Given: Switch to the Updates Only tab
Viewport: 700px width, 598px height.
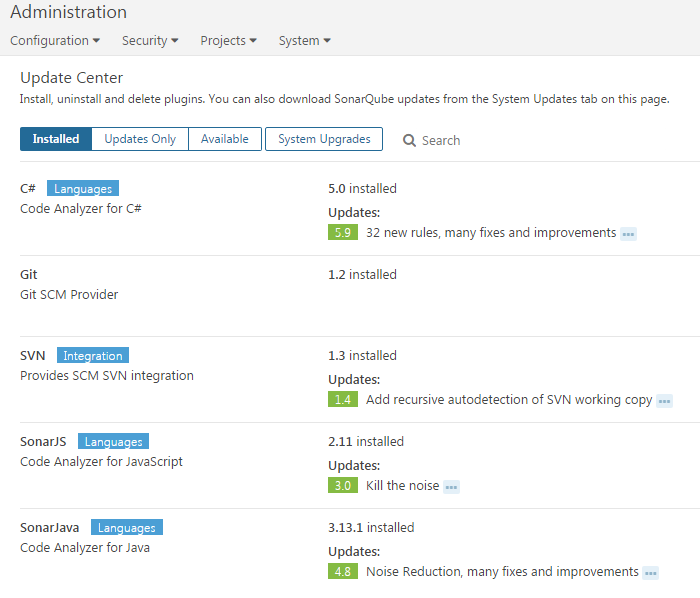Looking at the screenshot, I should pos(140,139).
